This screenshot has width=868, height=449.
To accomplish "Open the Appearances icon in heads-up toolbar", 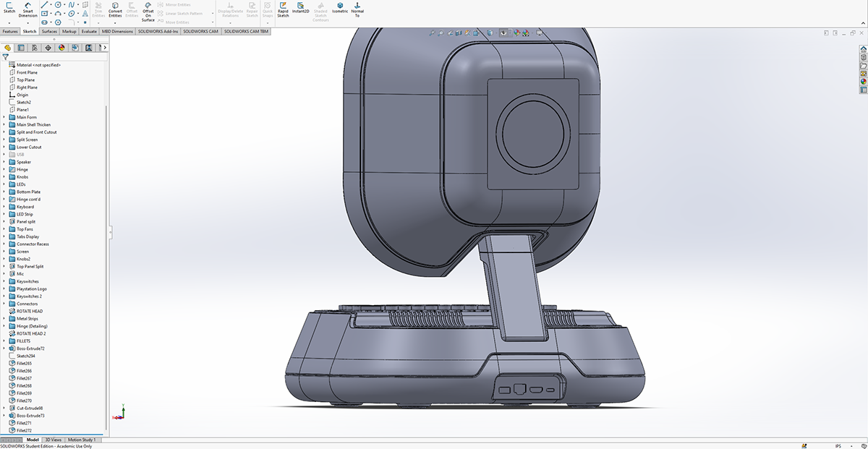I will click(x=516, y=33).
